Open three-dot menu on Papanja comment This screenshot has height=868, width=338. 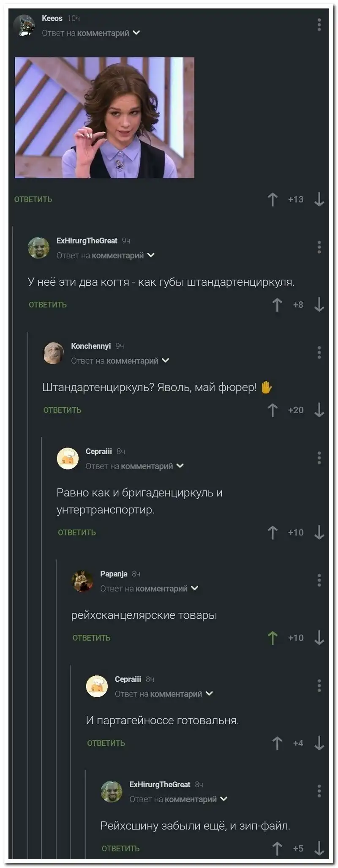click(x=319, y=580)
